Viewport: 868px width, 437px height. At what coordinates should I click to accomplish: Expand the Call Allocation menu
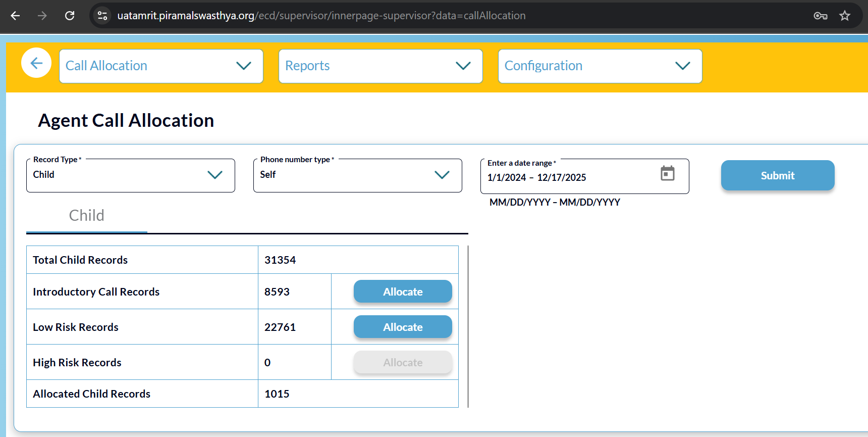point(161,66)
